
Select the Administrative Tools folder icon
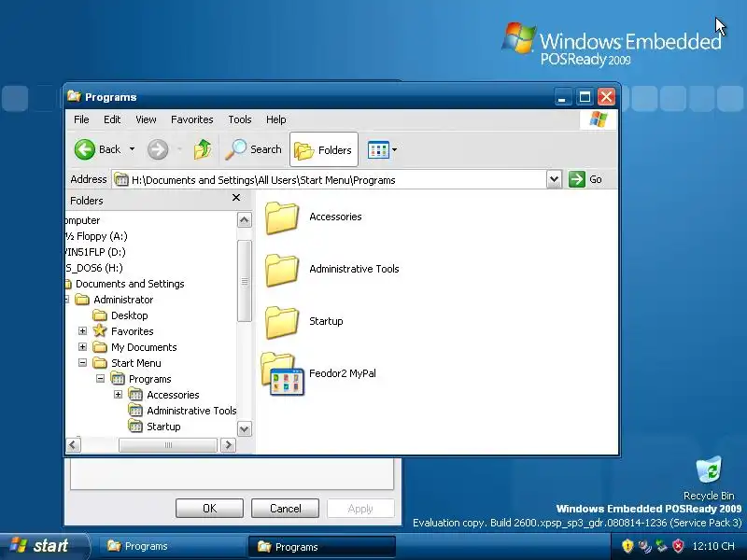282,270
